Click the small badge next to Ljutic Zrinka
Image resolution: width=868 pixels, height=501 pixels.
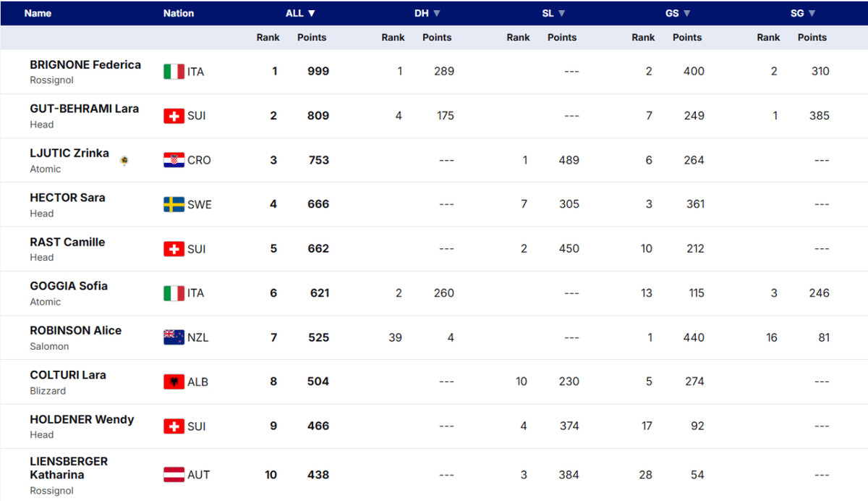[124, 160]
